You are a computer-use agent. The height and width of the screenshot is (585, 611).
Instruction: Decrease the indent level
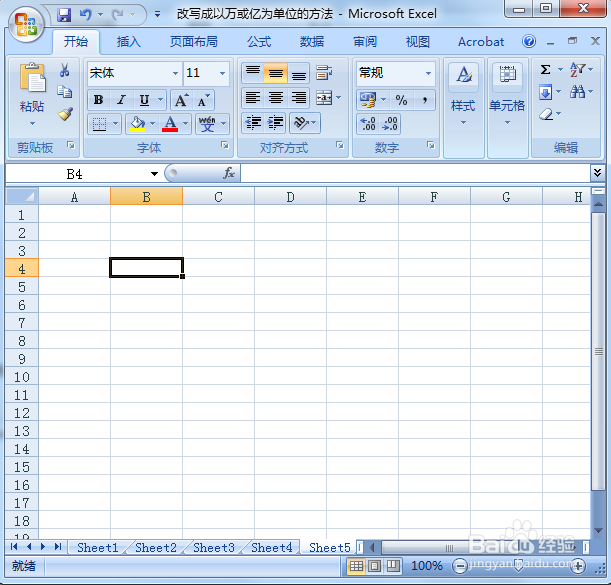[253, 123]
